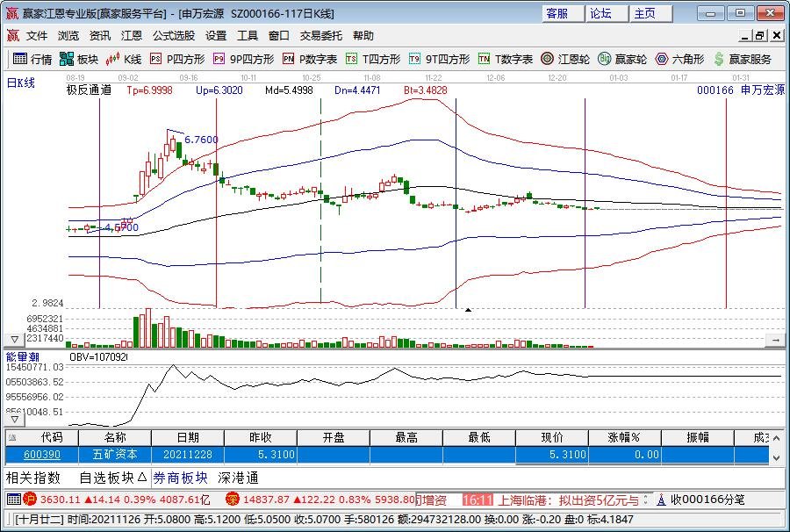Image resolution: width=790 pixels, height=532 pixels.
Task: Expand the 能量潮 OBV panel triangle dropdown
Action: 15,419
